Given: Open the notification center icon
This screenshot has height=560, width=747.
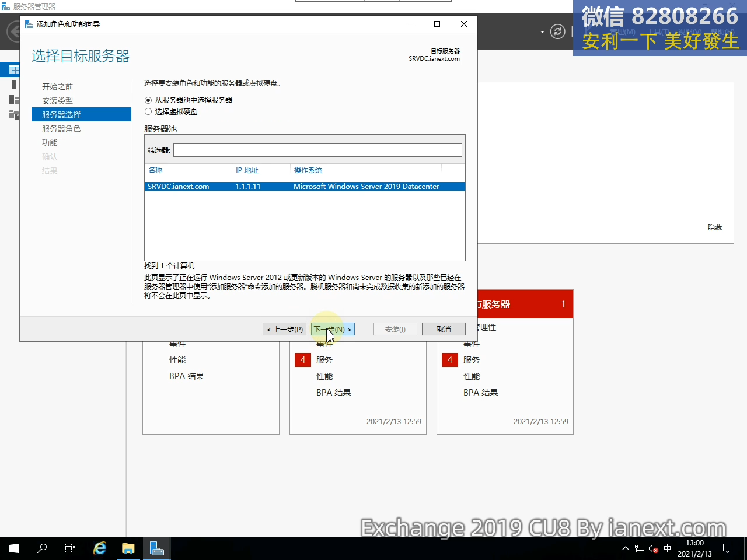Looking at the screenshot, I should pos(728,548).
